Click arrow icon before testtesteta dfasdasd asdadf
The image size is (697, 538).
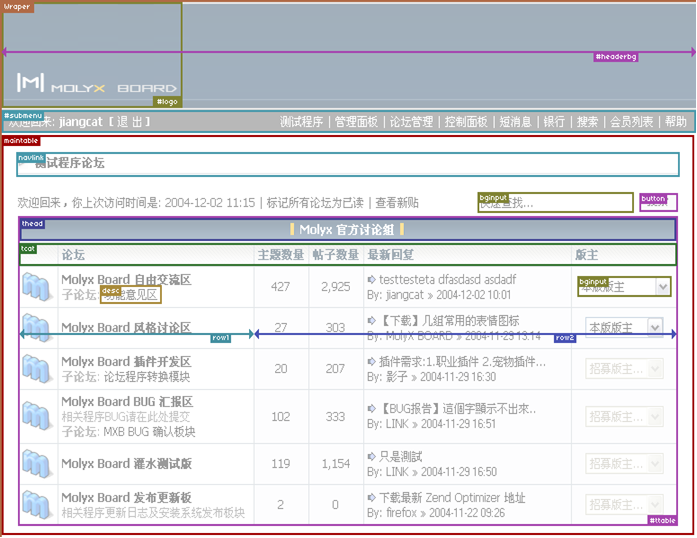372,279
